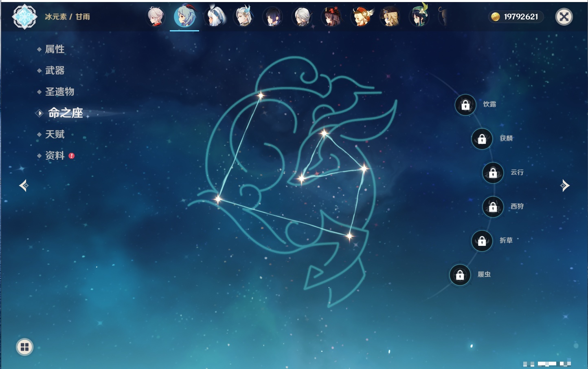Click the Cryo element emblem icon
The width and height of the screenshot is (588, 369).
click(24, 17)
